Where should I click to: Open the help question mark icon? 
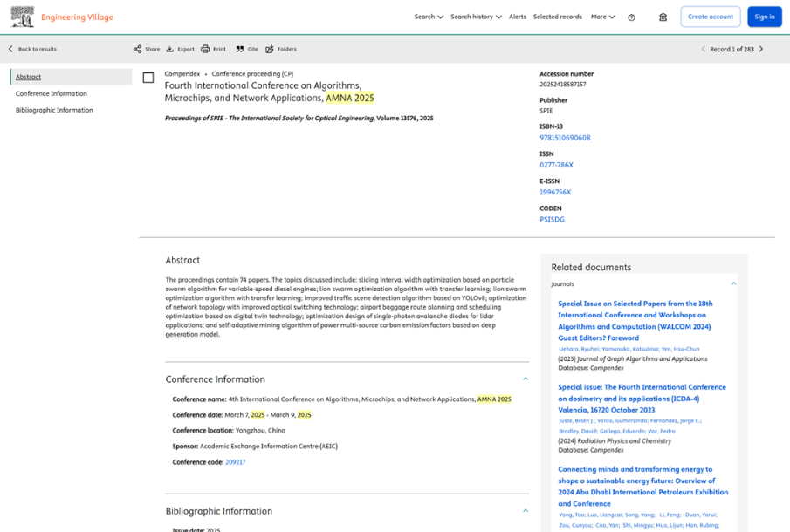[631, 17]
